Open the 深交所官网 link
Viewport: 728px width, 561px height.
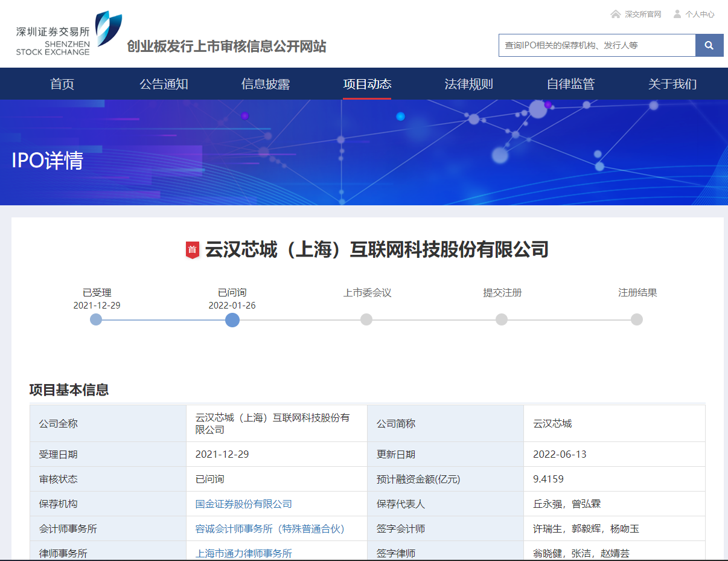(x=643, y=14)
